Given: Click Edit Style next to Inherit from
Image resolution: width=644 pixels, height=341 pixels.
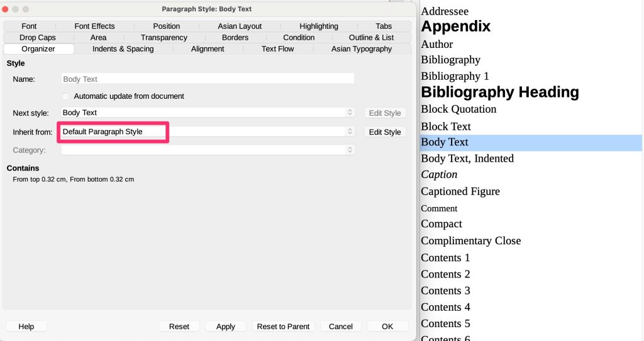Looking at the screenshot, I should 384,132.
